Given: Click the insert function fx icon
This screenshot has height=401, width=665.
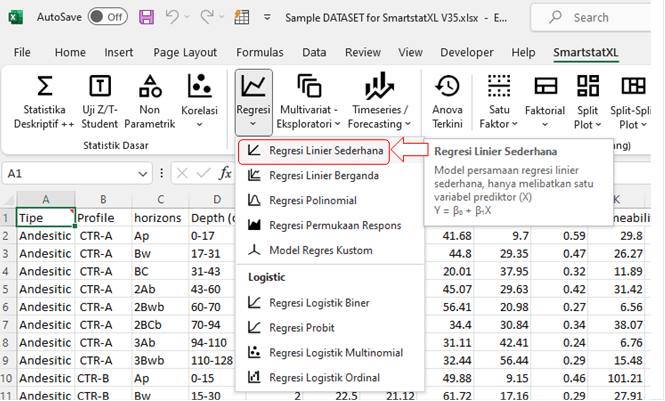Looking at the screenshot, I should 225,173.
